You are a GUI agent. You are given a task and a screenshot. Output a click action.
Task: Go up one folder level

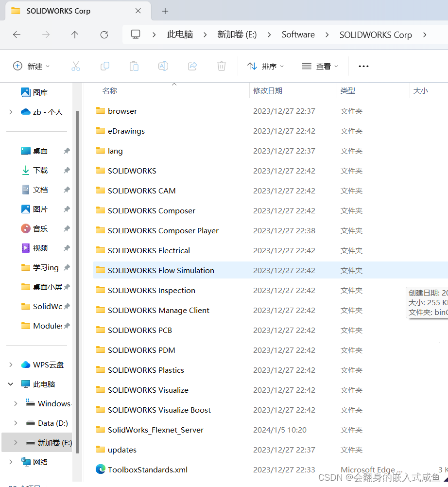[74, 35]
